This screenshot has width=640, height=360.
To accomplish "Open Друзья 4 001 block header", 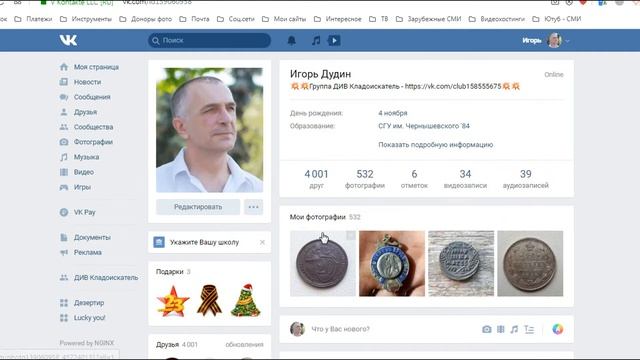I will point(177,344).
